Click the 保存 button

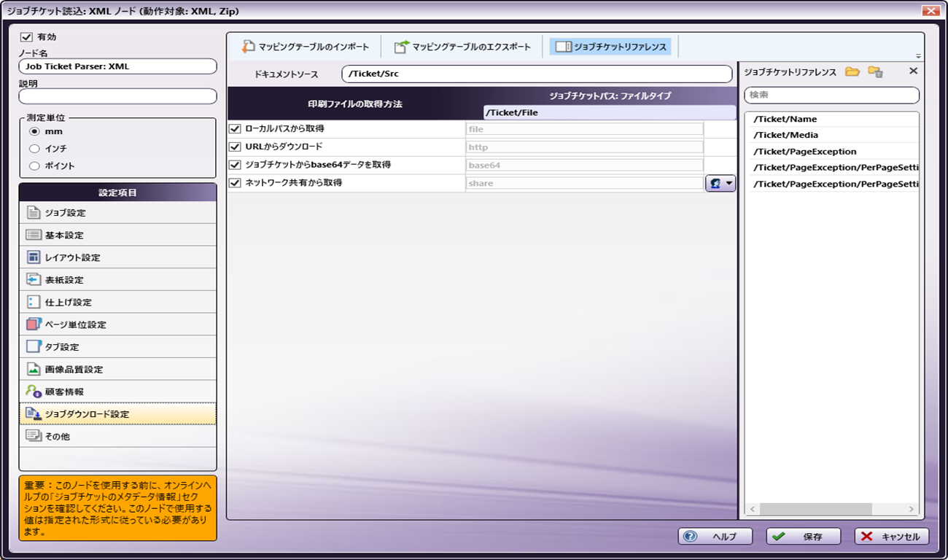804,537
